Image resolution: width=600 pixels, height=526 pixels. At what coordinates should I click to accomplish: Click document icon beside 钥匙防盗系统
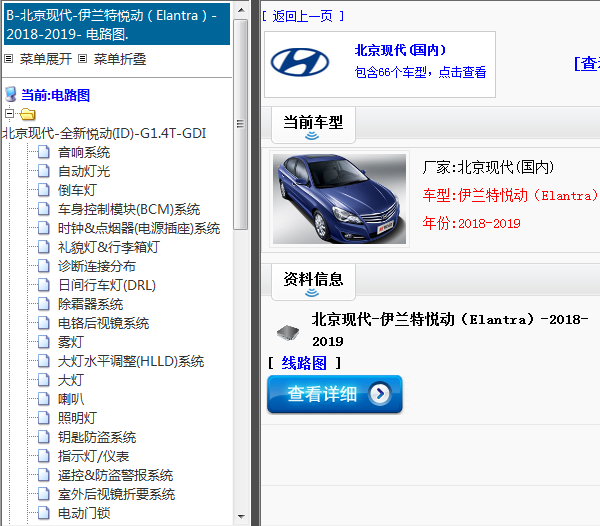coord(44,437)
